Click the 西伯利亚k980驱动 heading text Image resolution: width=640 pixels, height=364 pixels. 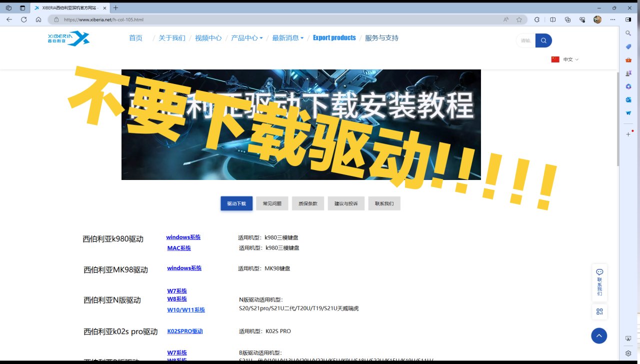point(113,239)
